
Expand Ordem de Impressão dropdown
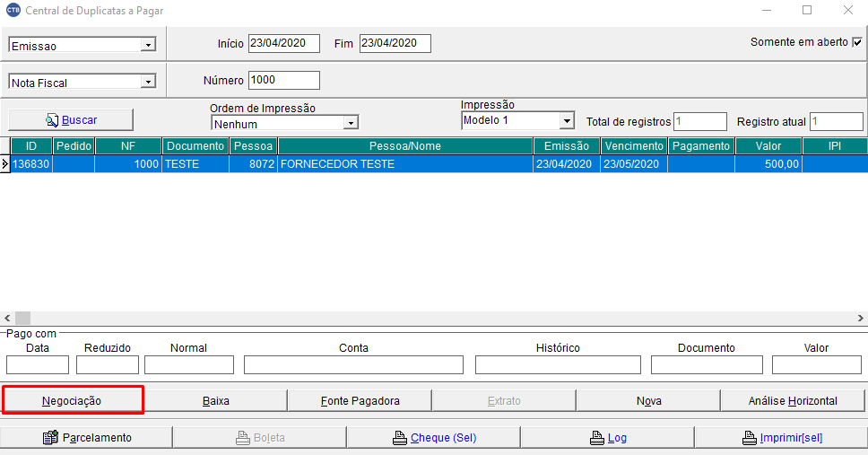point(352,124)
